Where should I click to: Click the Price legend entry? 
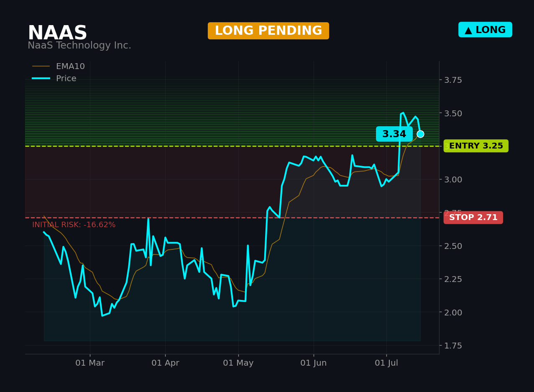(54, 79)
